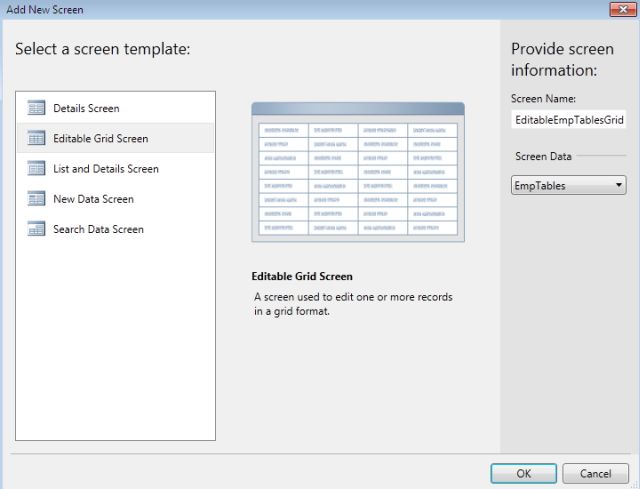Select the 'New Data Screen' template label
Screen dimensions: 640x489
click(x=93, y=199)
